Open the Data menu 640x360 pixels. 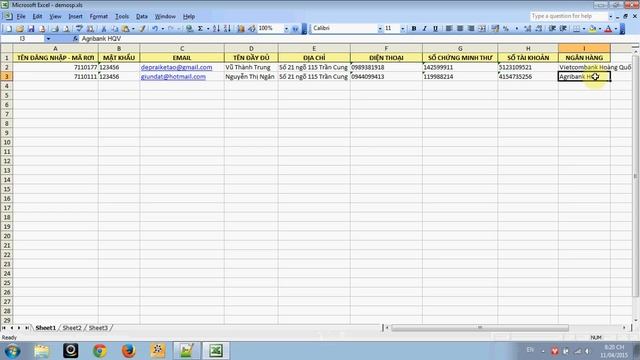[x=142, y=16]
